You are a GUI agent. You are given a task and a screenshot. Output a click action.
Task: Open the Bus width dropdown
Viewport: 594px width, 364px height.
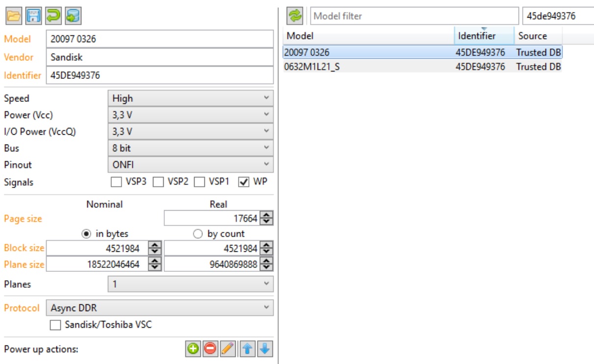click(190, 148)
